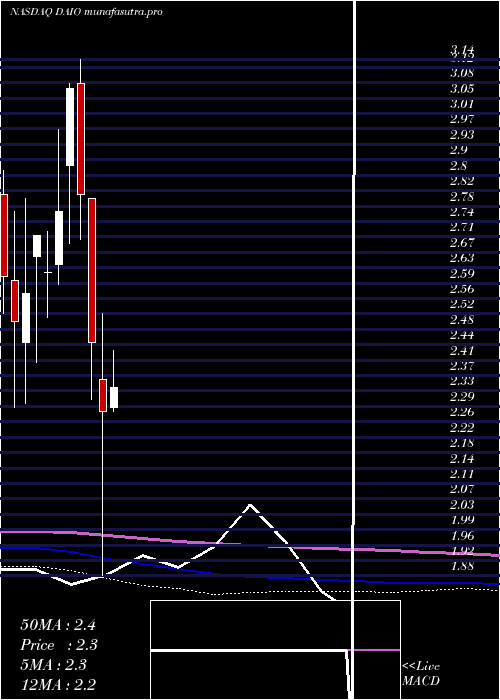
Task: Click the 2.11 price axis label
Action: click(462, 474)
